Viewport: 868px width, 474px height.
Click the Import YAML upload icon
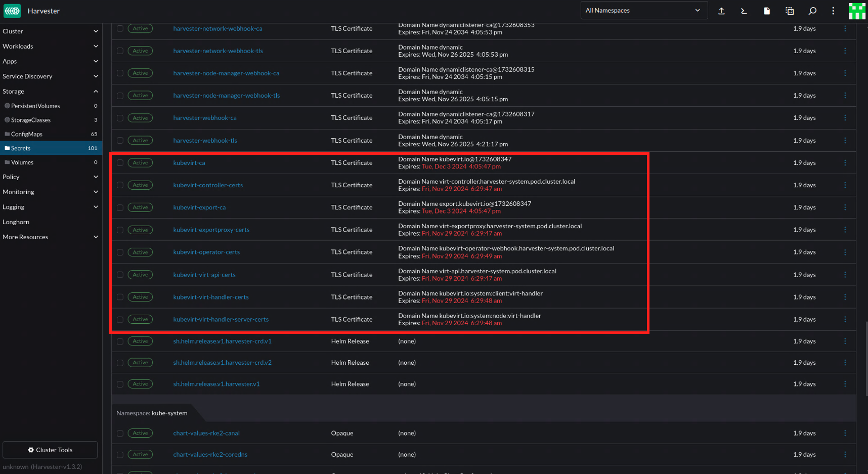(721, 11)
